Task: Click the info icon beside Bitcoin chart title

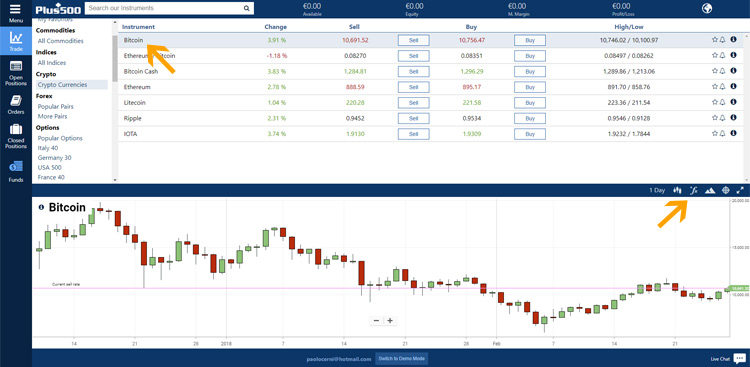Action: point(41,208)
